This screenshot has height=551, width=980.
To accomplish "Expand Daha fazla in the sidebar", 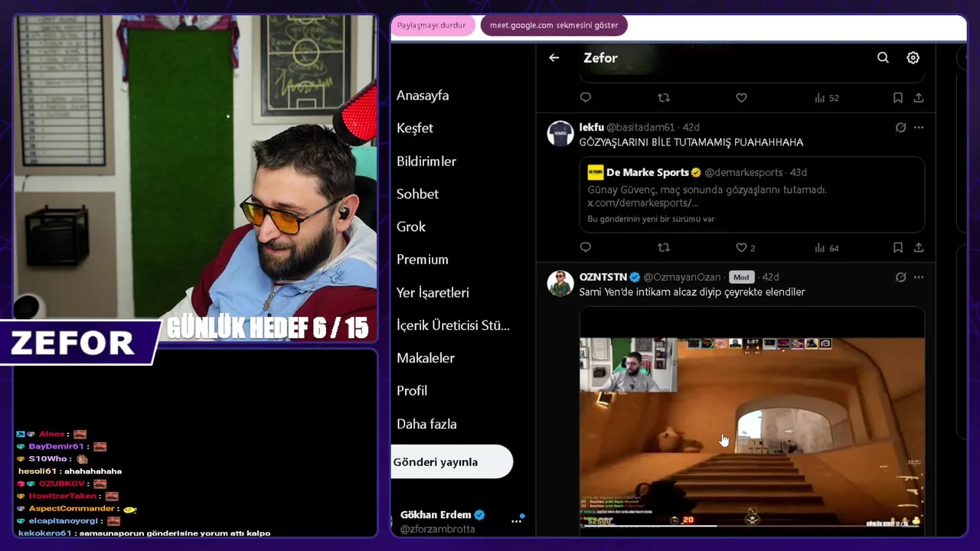I will point(426,424).
